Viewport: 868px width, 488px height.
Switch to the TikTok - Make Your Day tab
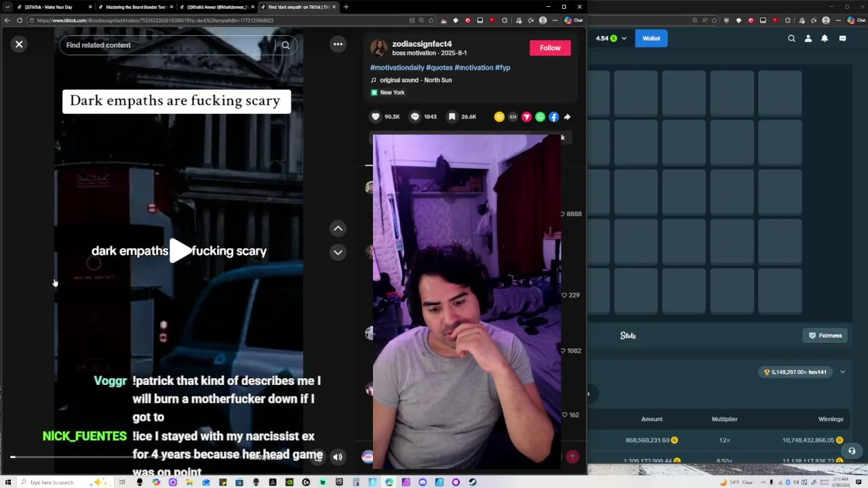point(53,7)
